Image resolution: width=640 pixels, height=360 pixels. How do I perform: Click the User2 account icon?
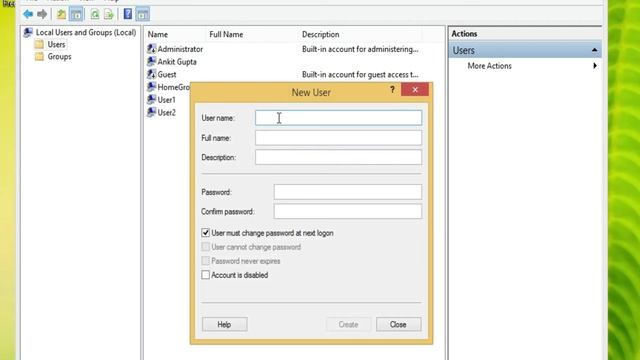coord(151,112)
